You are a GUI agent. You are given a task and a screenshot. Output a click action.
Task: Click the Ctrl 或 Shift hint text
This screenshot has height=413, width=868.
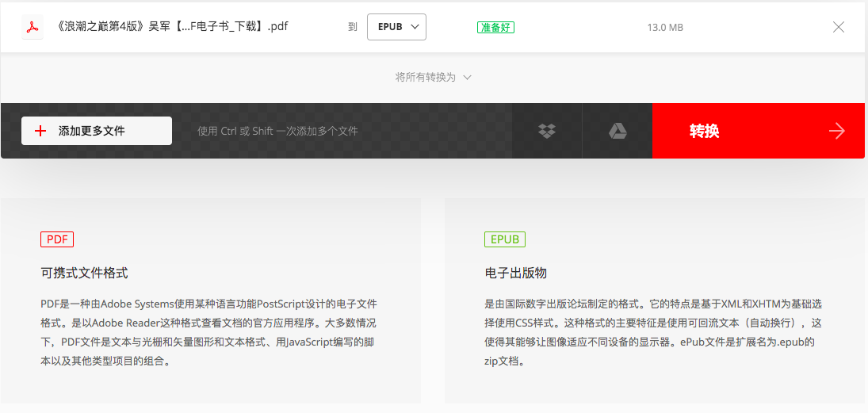pyautogui.click(x=278, y=132)
